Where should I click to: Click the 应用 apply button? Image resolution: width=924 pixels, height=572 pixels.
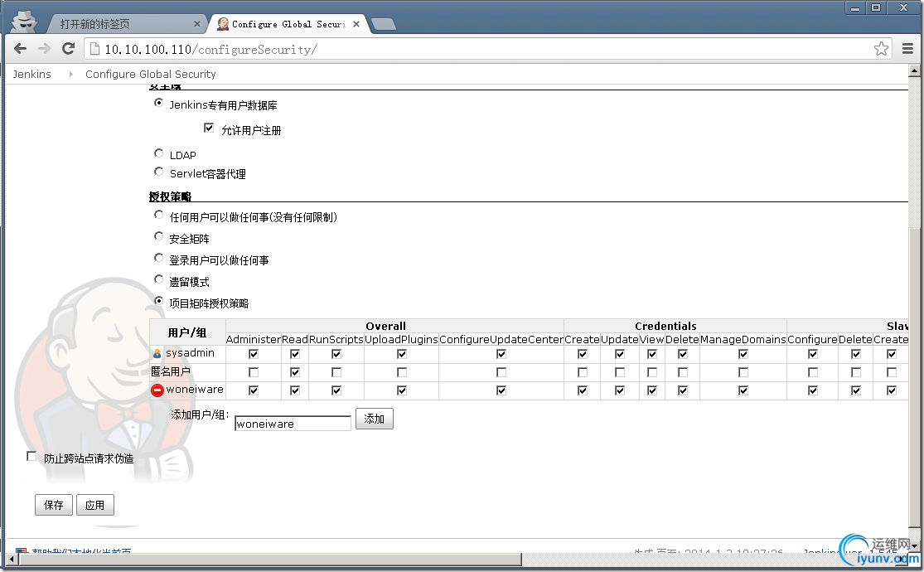tap(94, 505)
